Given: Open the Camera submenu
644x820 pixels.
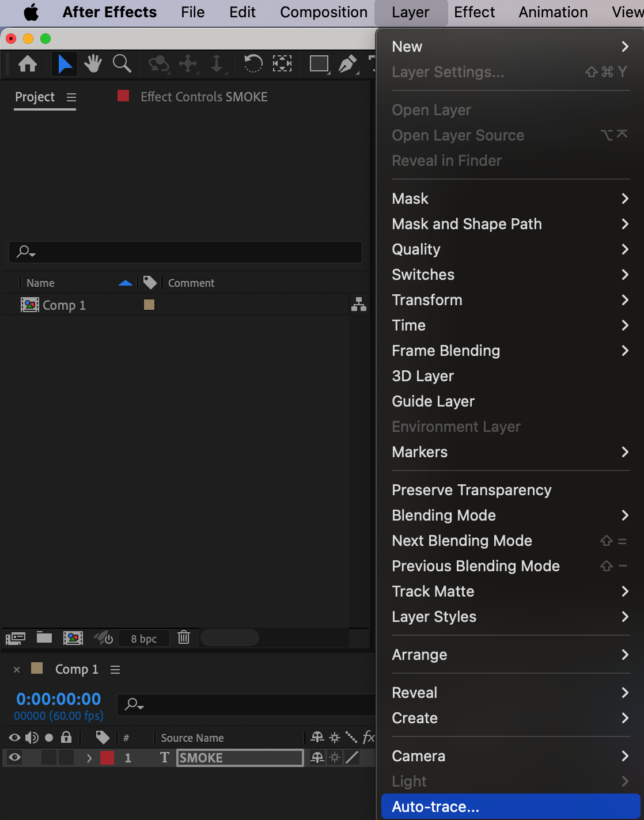Looking at the screenshot, I should coord(510,756).
